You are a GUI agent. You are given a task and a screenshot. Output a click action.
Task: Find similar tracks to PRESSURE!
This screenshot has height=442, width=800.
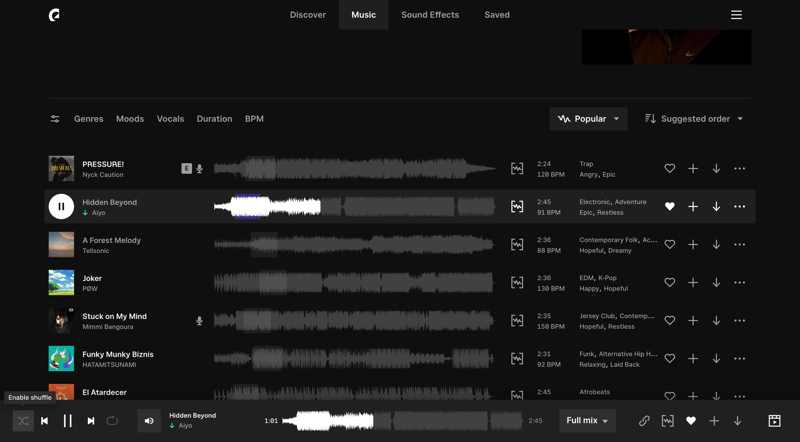click(517, 168)
